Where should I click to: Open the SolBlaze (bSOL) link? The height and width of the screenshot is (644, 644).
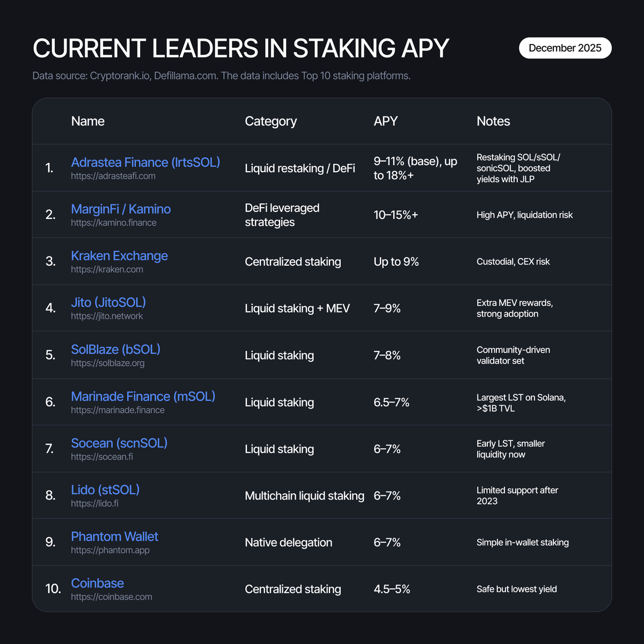click(x=115, y=349)
